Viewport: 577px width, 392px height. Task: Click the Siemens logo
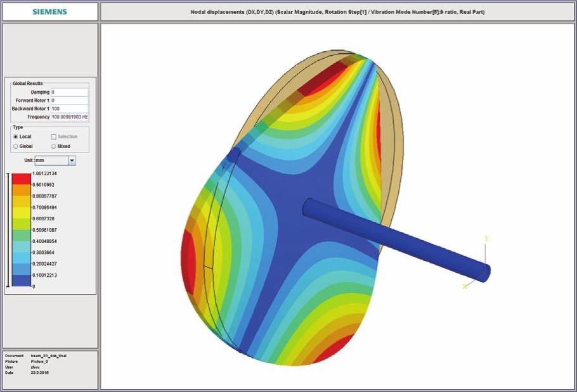50,11
